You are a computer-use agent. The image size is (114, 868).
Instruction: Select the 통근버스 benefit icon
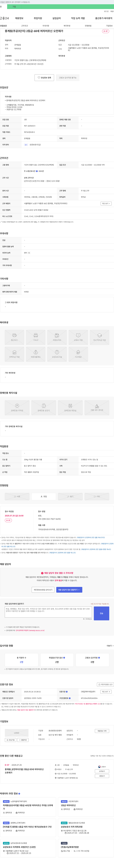click(14, 337)
